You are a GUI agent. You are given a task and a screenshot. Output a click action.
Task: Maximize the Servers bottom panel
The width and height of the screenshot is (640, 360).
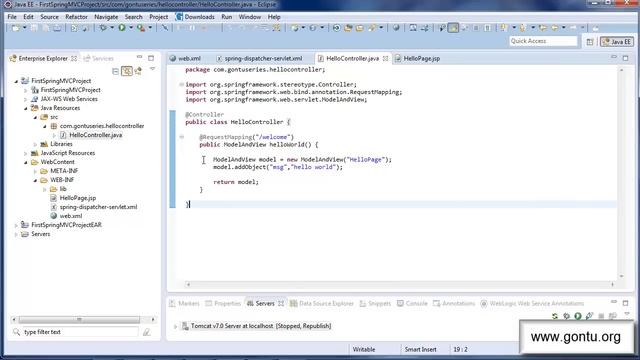(625, 303)
